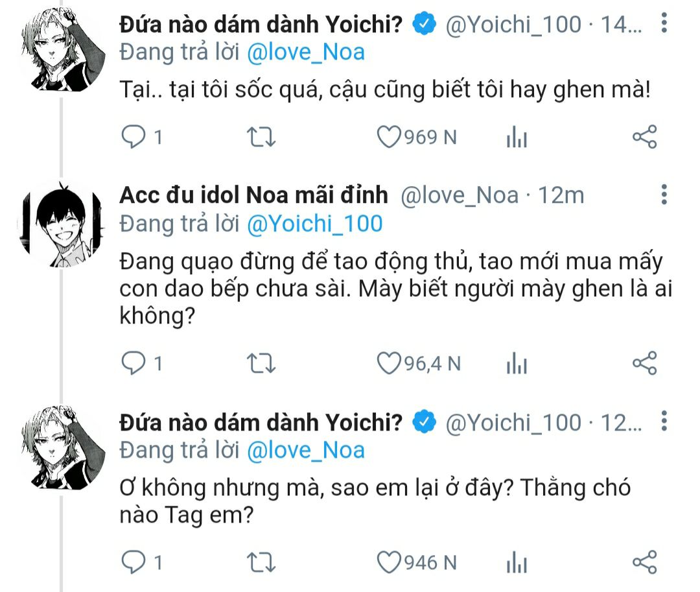
Task: Open the smiling boy profile avatar
Action: coord(60,224)
